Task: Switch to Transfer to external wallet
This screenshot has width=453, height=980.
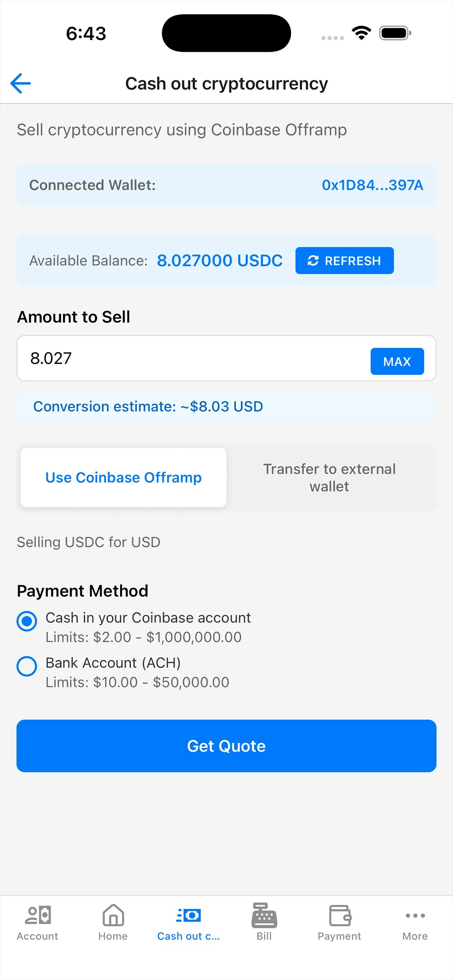Action: [x=330, y=477]
